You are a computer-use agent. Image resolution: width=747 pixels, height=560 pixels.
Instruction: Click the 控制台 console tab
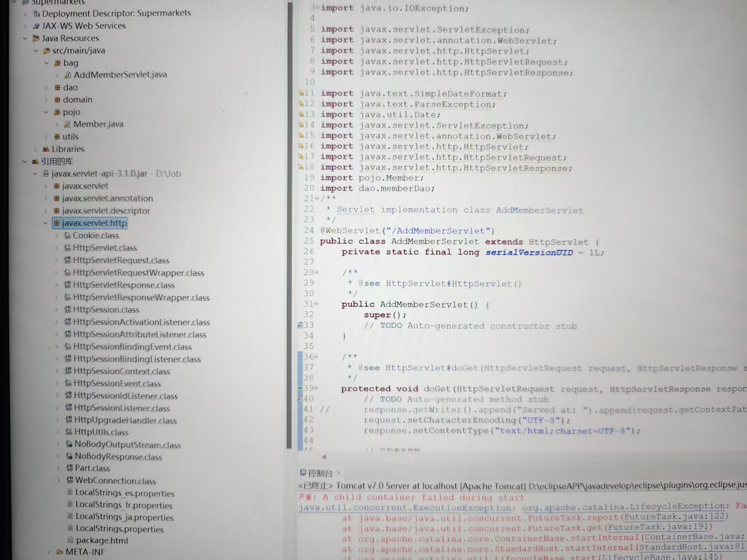tap(317, 473)
